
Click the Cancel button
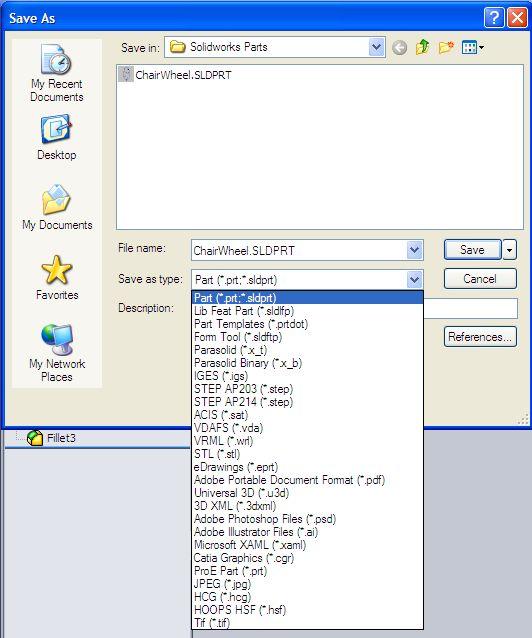tap(480, 279)
